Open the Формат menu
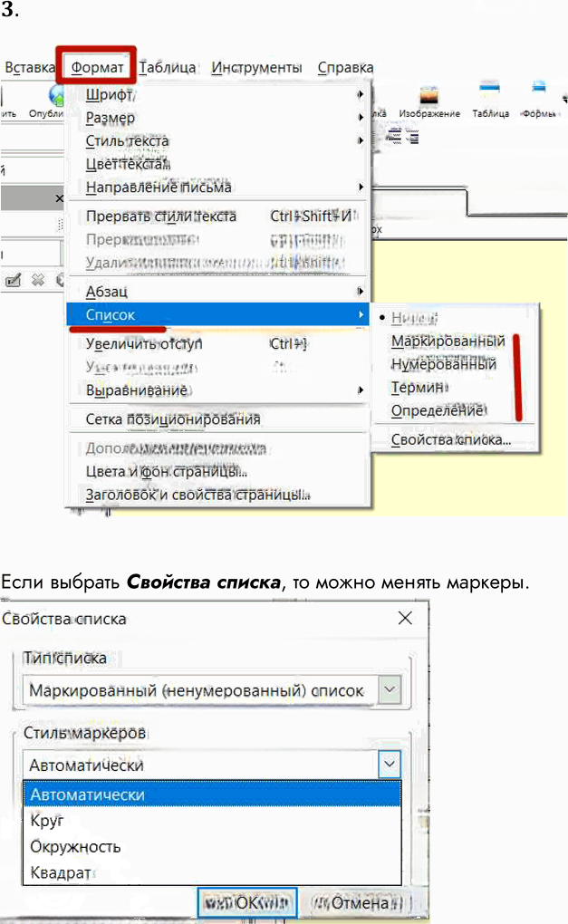This screenshot has width=568, height=924. pyautogui.click(x=97, y=68)
